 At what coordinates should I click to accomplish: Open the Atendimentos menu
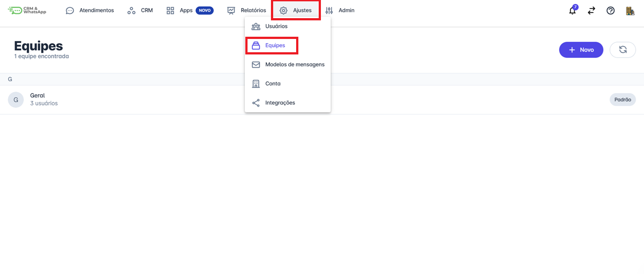(90, 10)
